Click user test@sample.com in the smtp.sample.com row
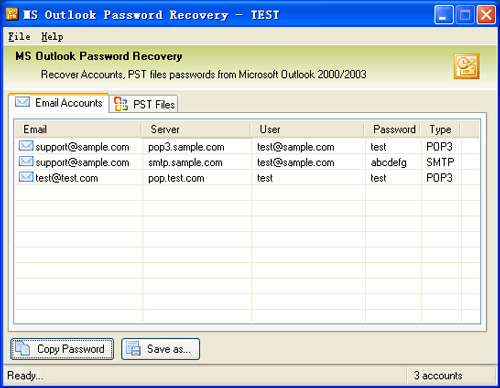Image resolution: width=500 pixels, height=388 pixels. coord(295,162)
